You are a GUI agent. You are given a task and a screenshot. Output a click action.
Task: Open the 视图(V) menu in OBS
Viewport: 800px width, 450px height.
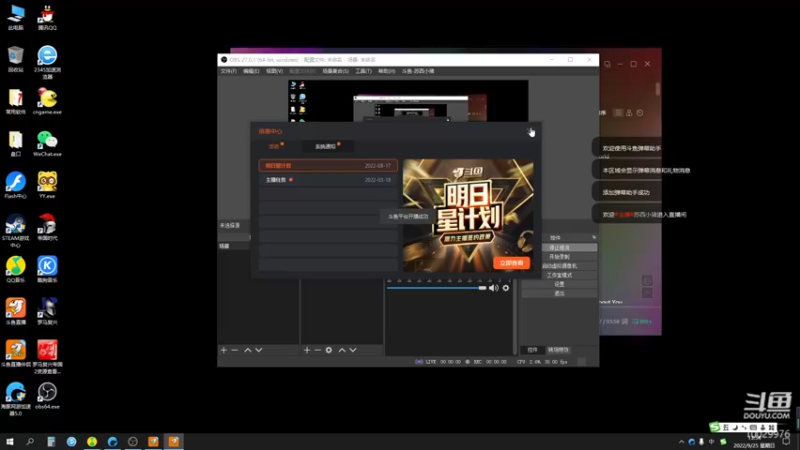[x=274, y=71]
